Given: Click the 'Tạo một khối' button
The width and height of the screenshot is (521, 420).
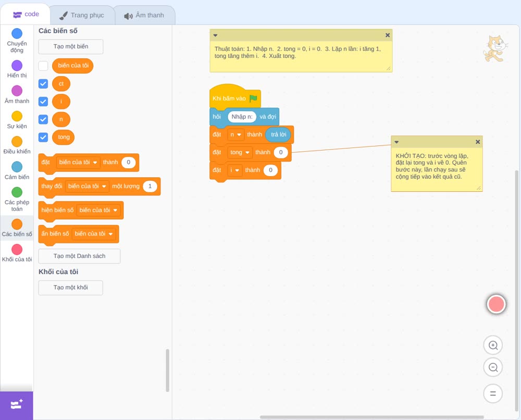Looking at the screenshot, I should 70,288.
